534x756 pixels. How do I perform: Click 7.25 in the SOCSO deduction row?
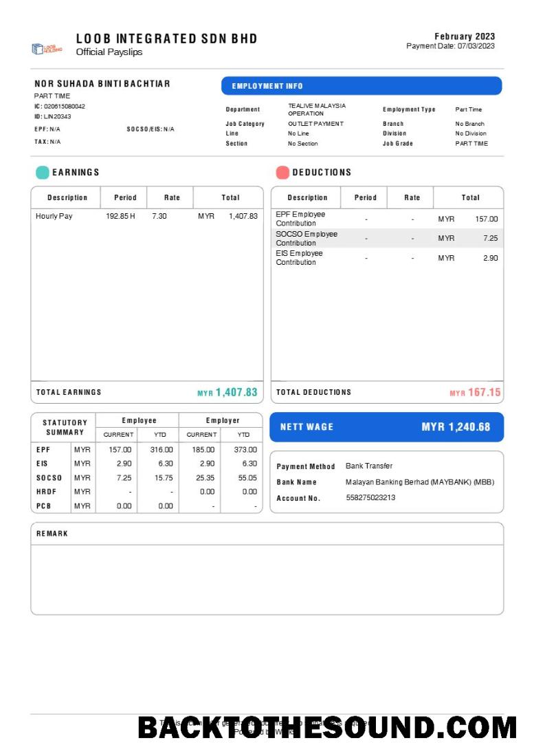491,238
